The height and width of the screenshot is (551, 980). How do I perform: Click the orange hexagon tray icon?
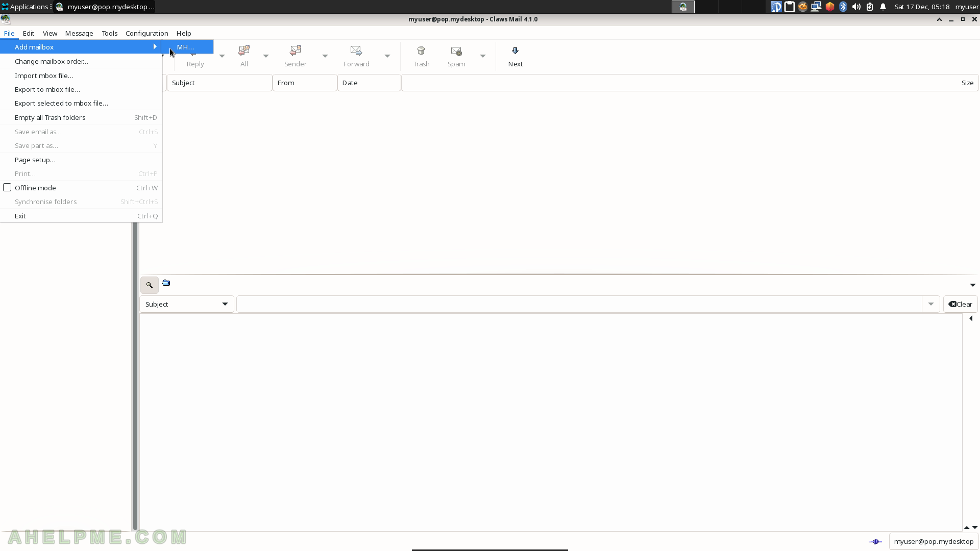830,7
